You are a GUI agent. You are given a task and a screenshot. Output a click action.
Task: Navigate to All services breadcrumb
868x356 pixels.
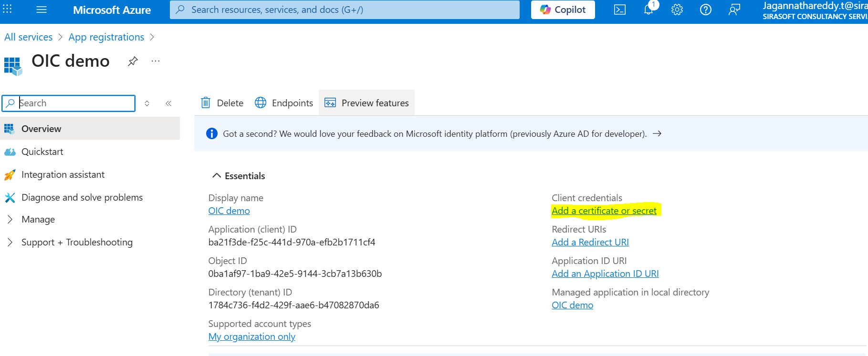point(29,37)
